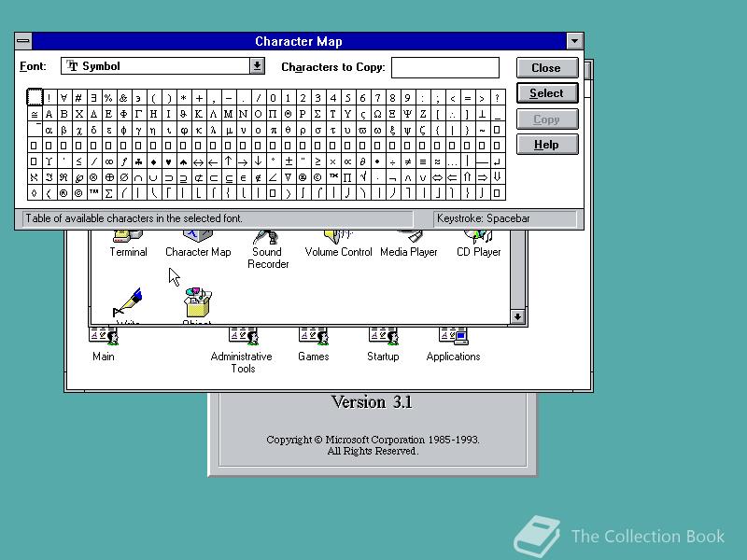Select the nabla ∇ symbol
Image resolution: width=747 pixels, height=560 pixels.
288,177
